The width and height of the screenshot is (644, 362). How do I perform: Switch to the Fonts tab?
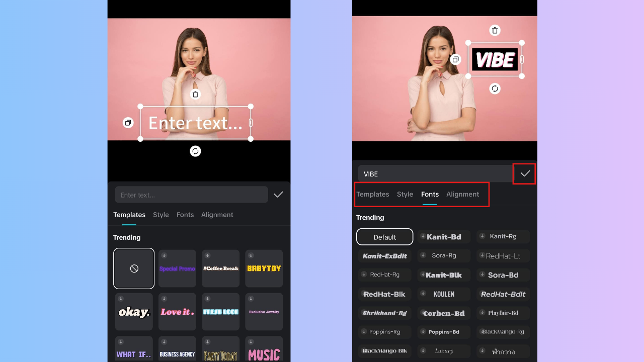coord(430,194)
